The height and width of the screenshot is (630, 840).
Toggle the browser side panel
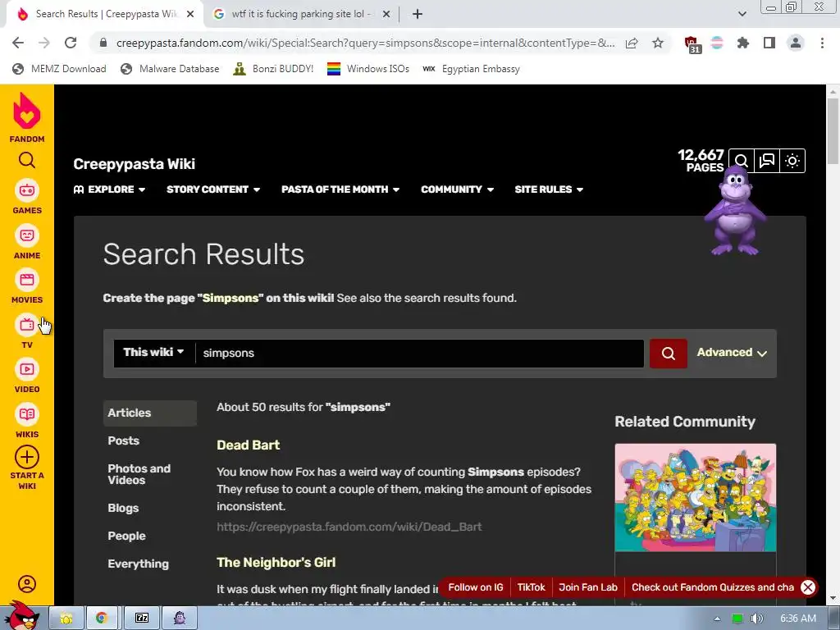pos(769,43)
